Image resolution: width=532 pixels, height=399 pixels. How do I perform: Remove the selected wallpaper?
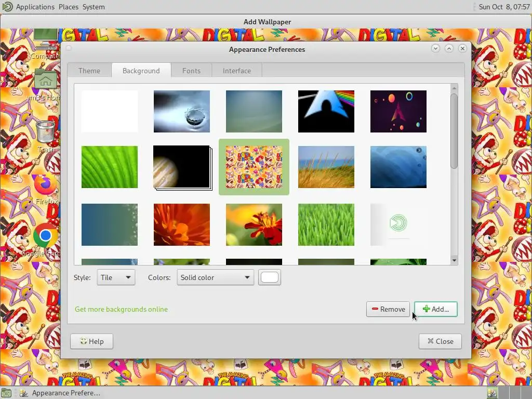388,309
